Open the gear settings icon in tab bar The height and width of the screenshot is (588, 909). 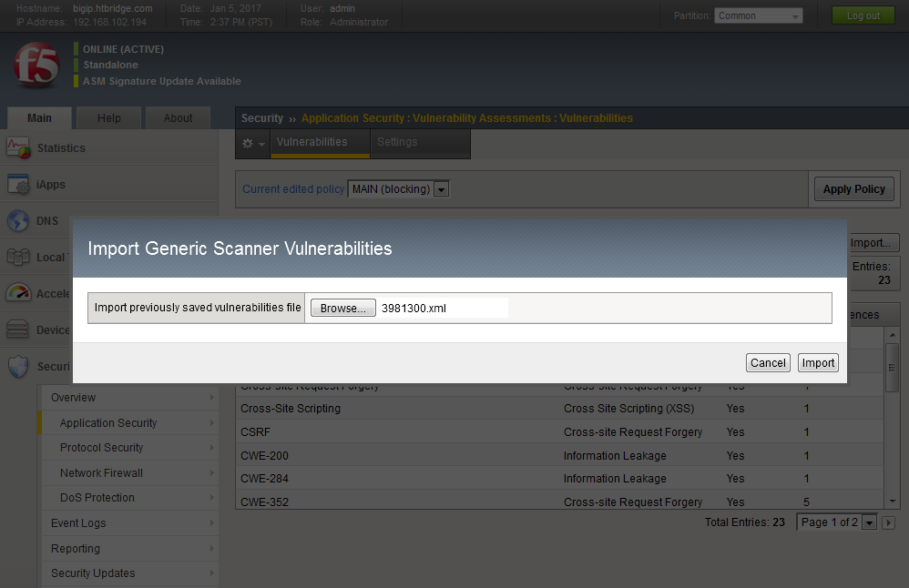pos(253,144)
